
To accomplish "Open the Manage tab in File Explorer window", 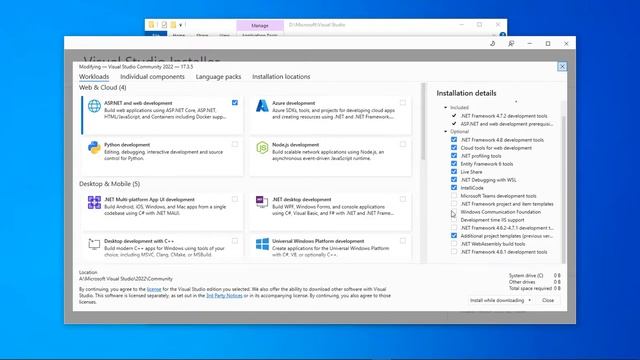I will (x=260, y=25).
